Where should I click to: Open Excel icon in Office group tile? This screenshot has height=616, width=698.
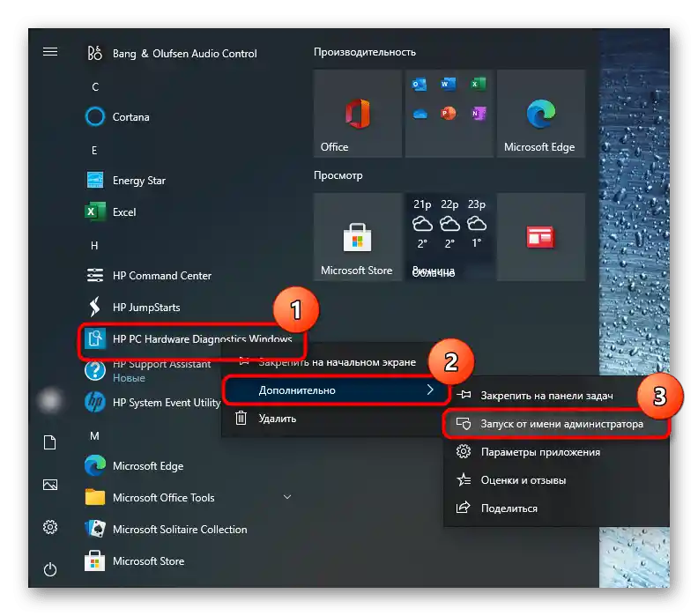[478, 84]
